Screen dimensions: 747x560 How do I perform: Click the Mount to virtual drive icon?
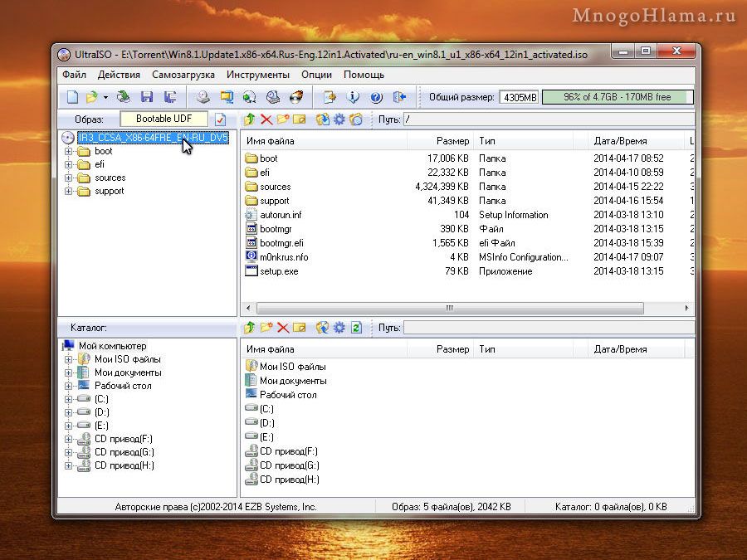coord(272,97)
